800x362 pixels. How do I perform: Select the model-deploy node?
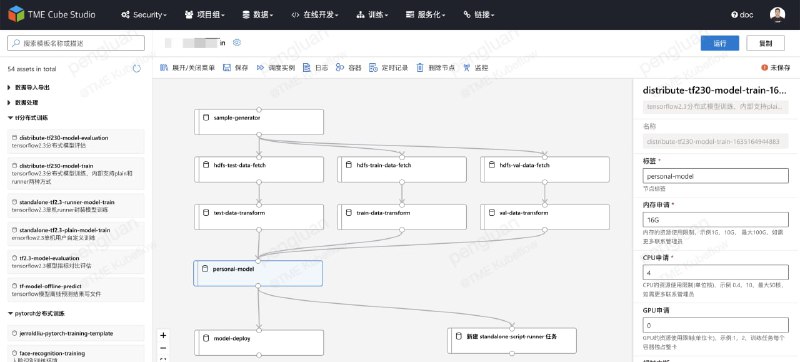[x=259, y=342]
